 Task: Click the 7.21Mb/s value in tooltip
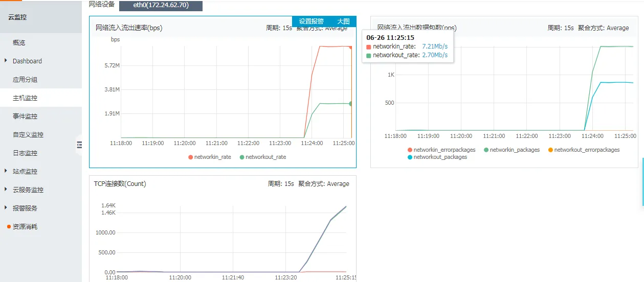click(435, 46)
